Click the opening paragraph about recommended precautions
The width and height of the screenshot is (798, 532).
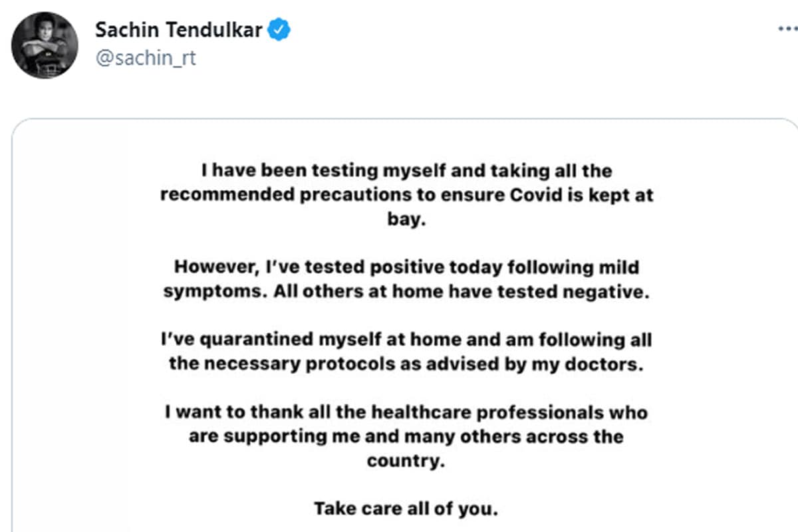pos(406,194)
